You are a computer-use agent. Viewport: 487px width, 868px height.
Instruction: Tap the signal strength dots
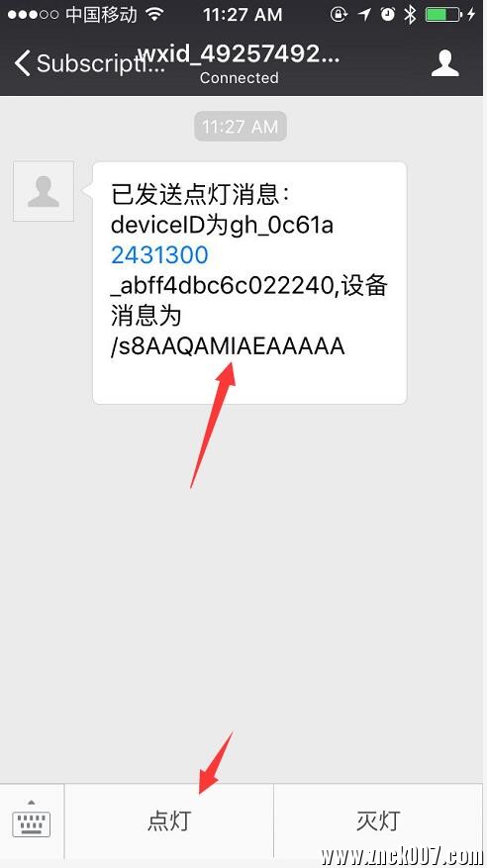click(x=34, y=15)
